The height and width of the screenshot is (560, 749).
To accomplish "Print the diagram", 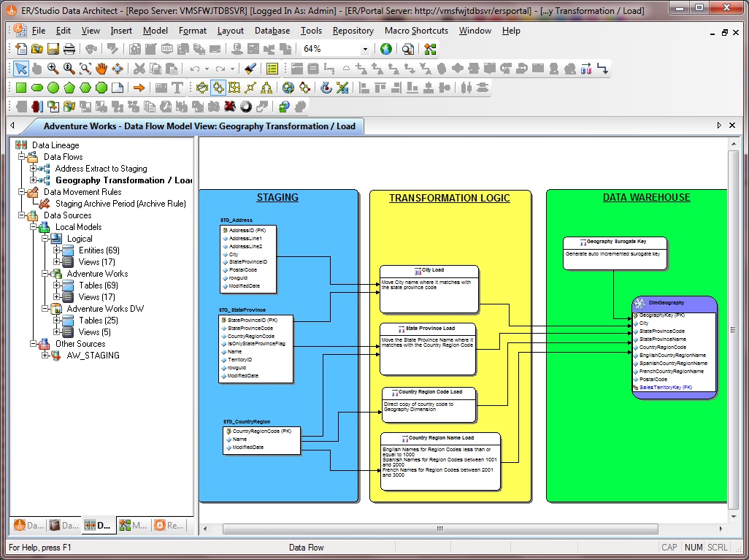I will point(69,49).
